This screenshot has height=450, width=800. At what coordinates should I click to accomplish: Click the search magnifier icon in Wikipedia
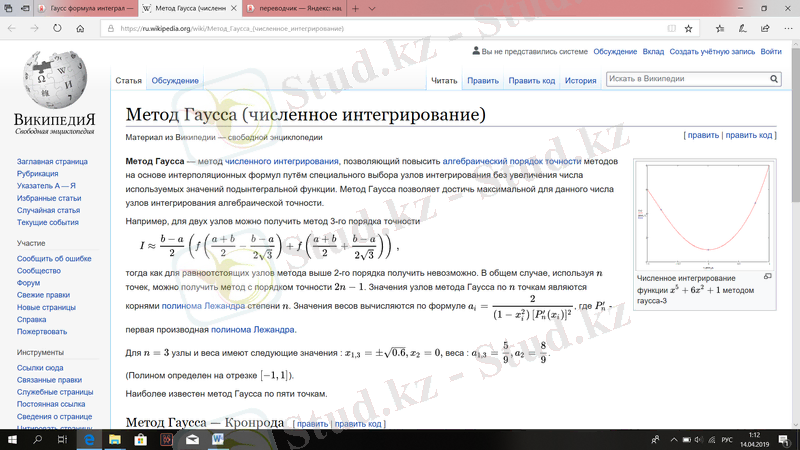tap(774, 79)
